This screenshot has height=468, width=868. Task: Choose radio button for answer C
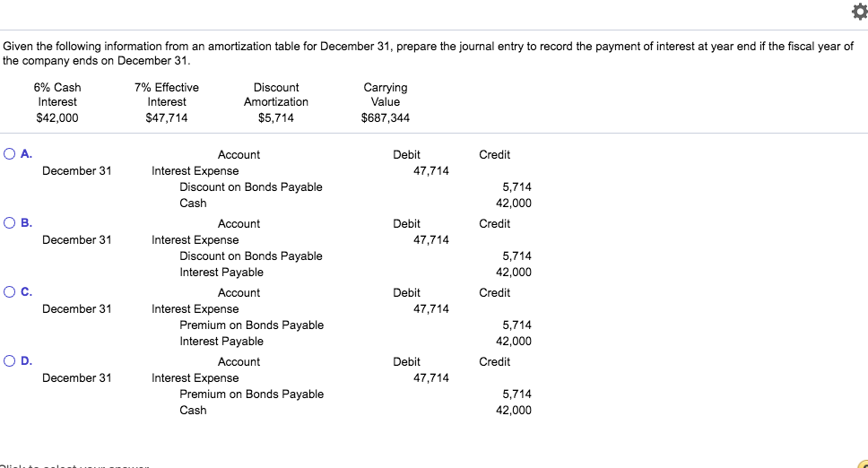(9, 291)
